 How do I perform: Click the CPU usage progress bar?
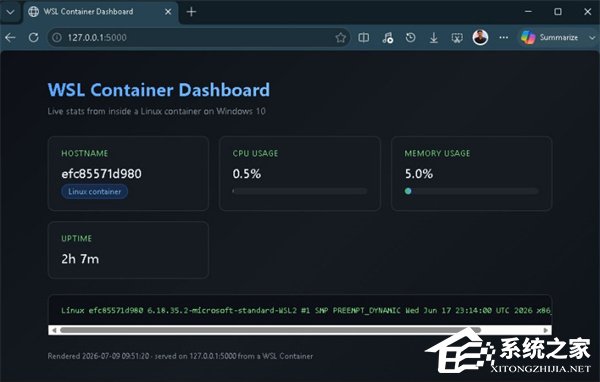point(300,191)
